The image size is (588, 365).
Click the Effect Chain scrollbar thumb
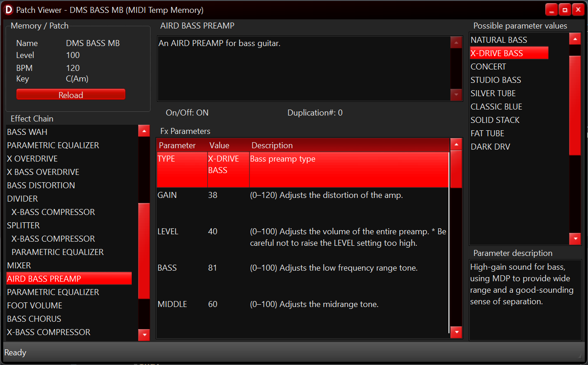click(x=144, y=251)
